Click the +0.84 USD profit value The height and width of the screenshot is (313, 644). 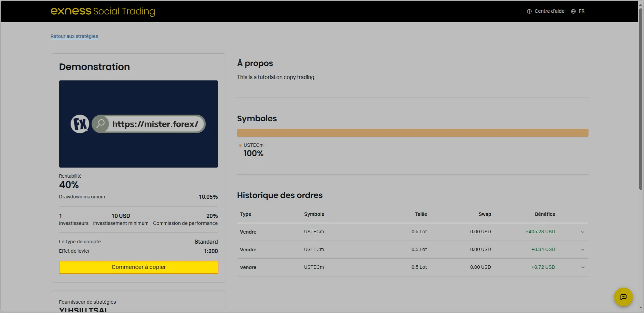[543, 249]
